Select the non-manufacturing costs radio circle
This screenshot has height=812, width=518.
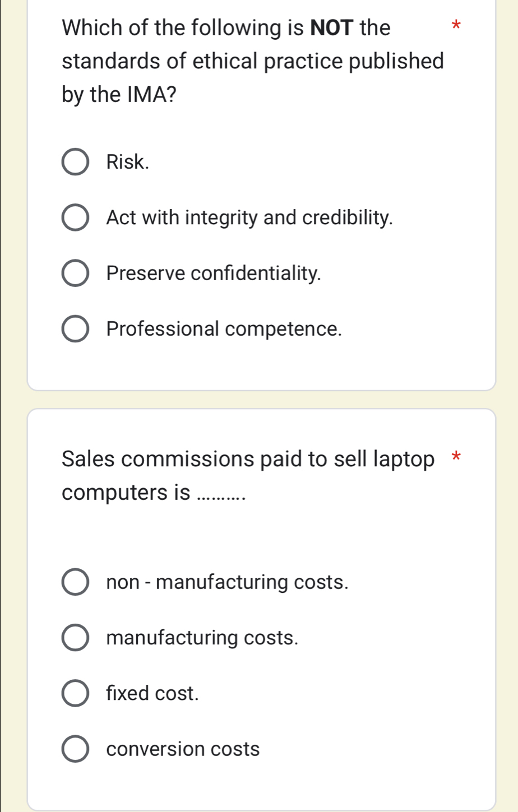(x=75, y=582)
